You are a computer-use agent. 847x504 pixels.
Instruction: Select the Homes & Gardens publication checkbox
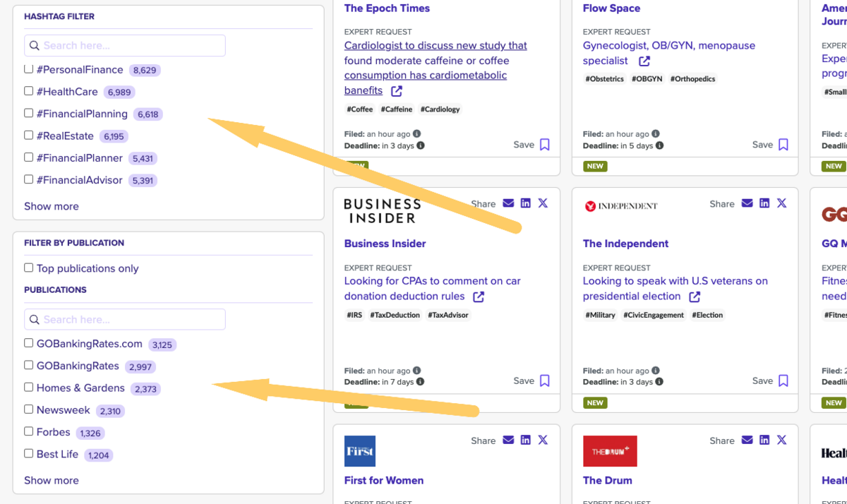point(29,387)
